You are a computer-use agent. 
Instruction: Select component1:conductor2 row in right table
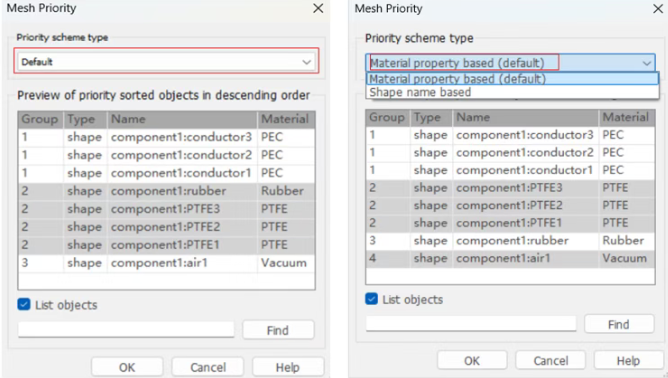coord(510,153)
